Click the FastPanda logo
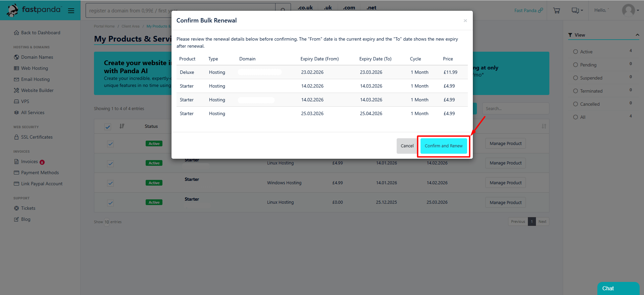Viewport: 644px width, 295px height. (34, 10)
